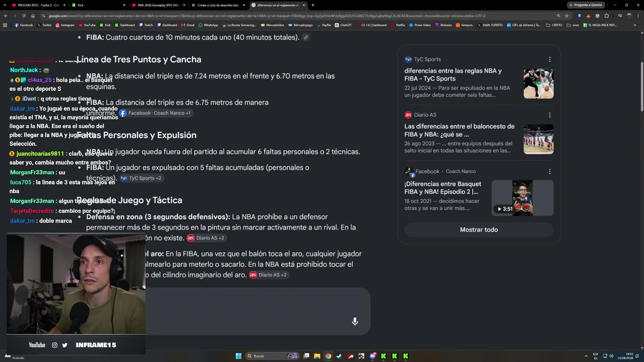Open the TyC Sports article thumbnail
644x362 pixels.
(x=538, y=83)
